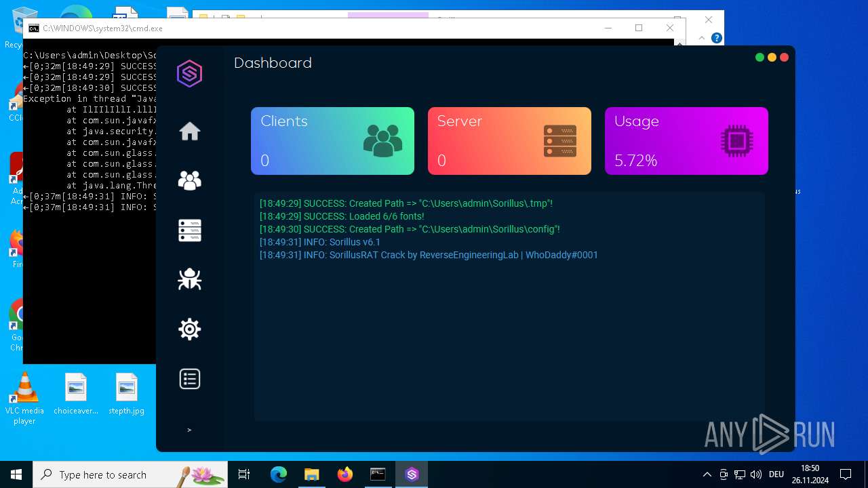Click the Dashboard heading
Image resolution: width=868 pixels, height=488 pixels.
point(273,63)
